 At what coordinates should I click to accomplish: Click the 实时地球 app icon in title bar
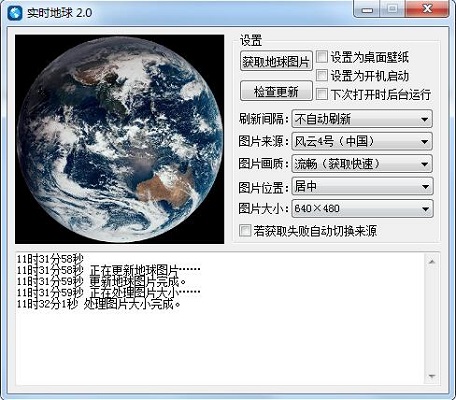(15, 13)
